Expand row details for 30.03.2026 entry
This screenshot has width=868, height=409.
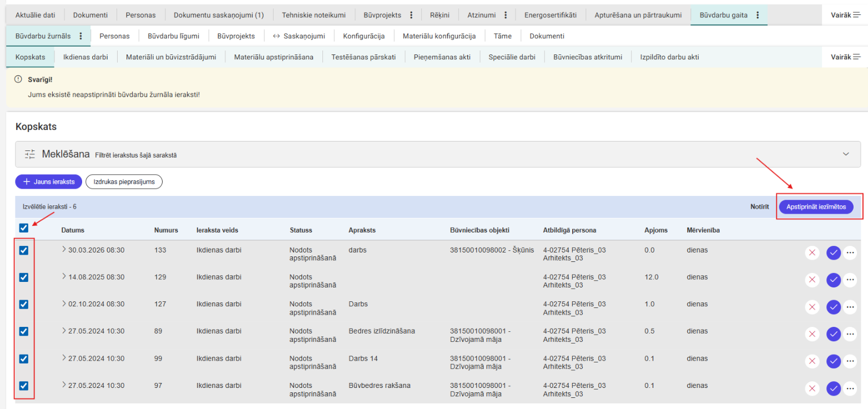click(x=64, y=250)
